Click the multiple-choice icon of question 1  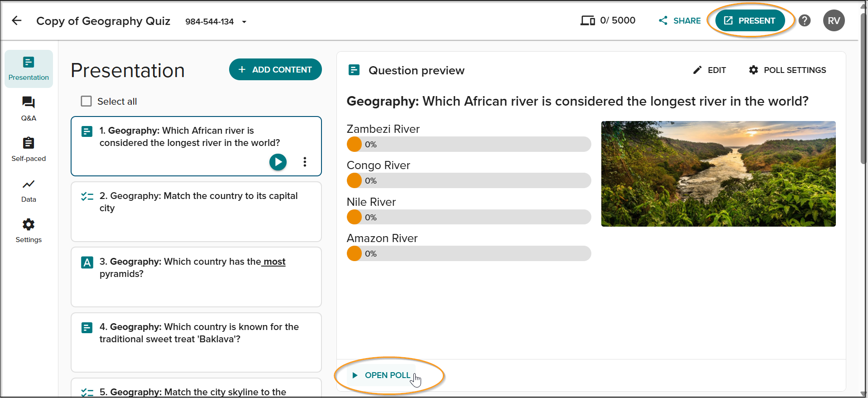[87, 131]
